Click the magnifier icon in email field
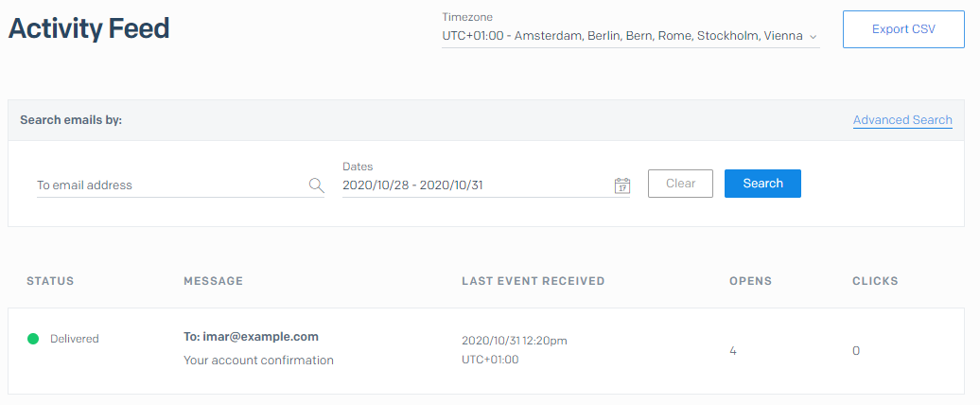This screenshot has width=980, height=405. pyautogui.click(x=317, y=185)
